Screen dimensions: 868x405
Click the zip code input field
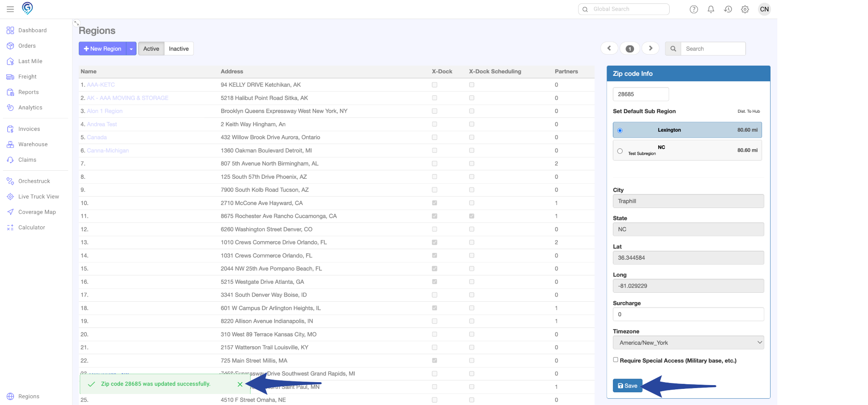tap(640, 94)
